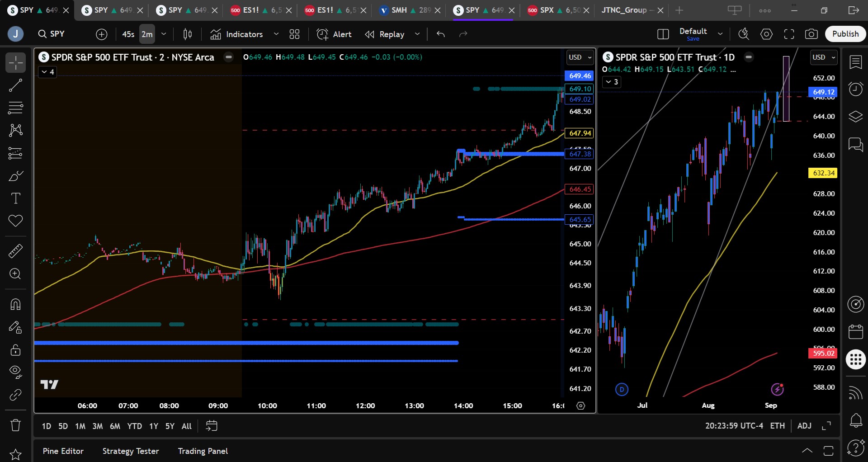Select the trend line drawing tool
Image resolution: width=868 pixels, height=462 pixels.
tap(15, 85)
